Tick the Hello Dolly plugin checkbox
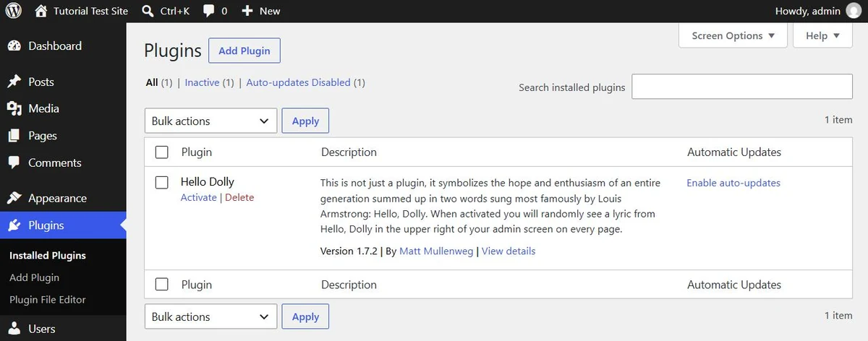 [162, 182]
